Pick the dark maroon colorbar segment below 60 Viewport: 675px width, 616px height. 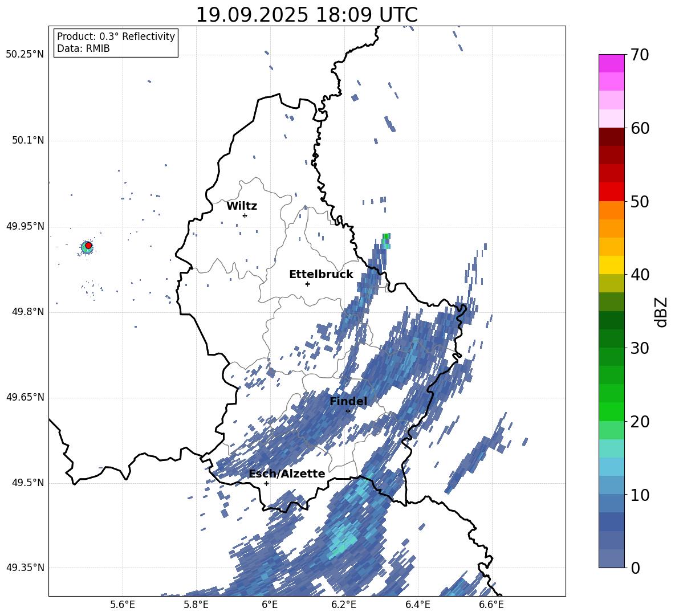click(x=611, y=137)
